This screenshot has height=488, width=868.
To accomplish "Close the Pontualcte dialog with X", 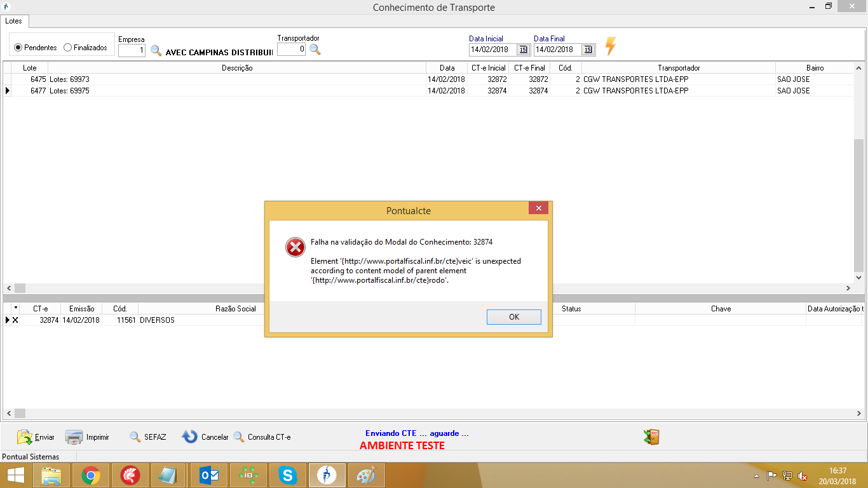I will point(538,208).
